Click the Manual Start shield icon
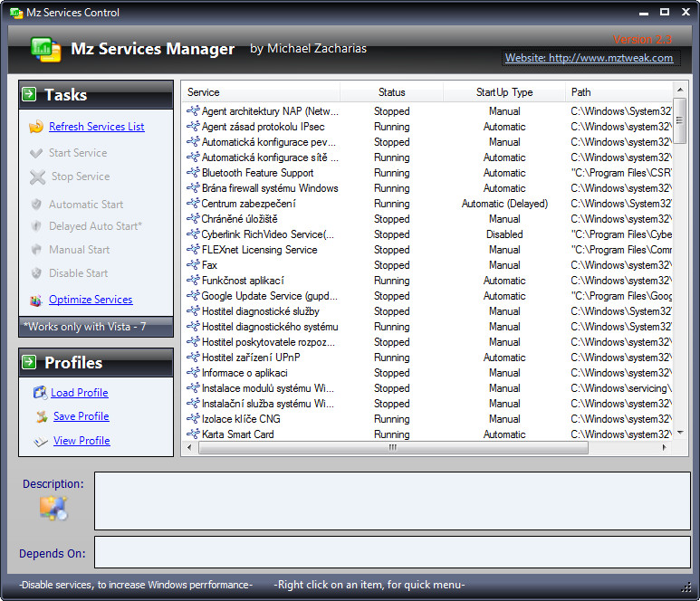Screen dimensions: 700x601 point(36,250)
